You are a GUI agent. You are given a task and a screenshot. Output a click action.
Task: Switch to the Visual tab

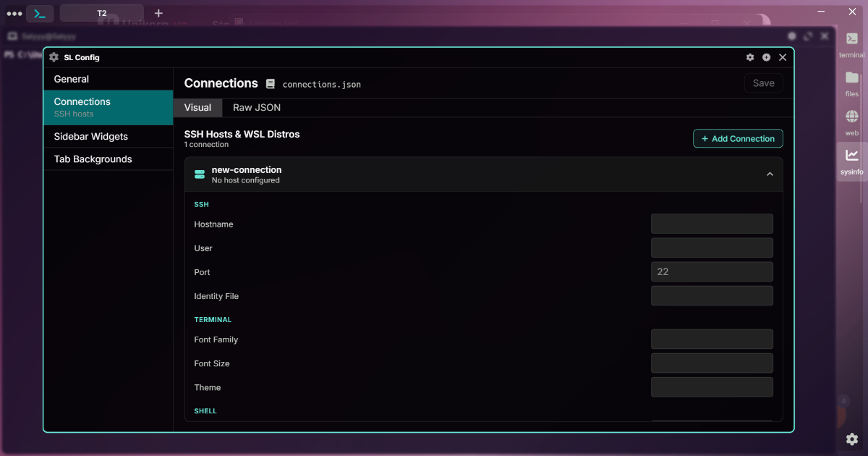(x=197, y=107)
